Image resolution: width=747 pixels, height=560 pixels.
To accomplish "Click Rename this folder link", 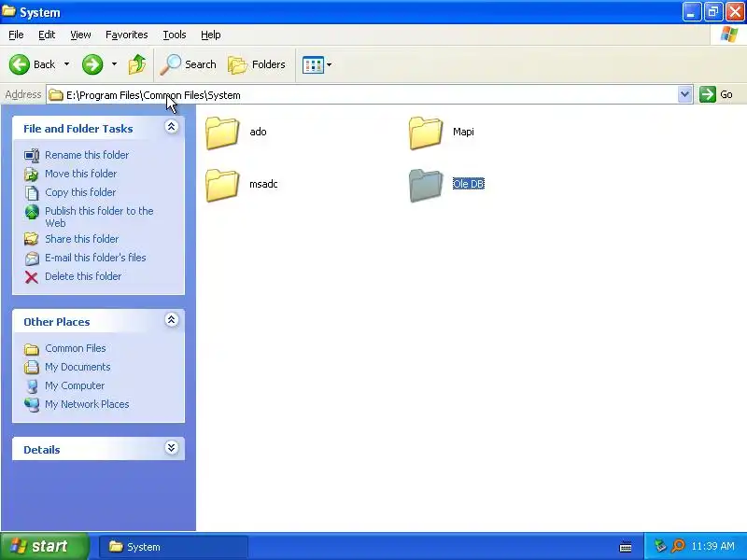I will click(87, 155).
